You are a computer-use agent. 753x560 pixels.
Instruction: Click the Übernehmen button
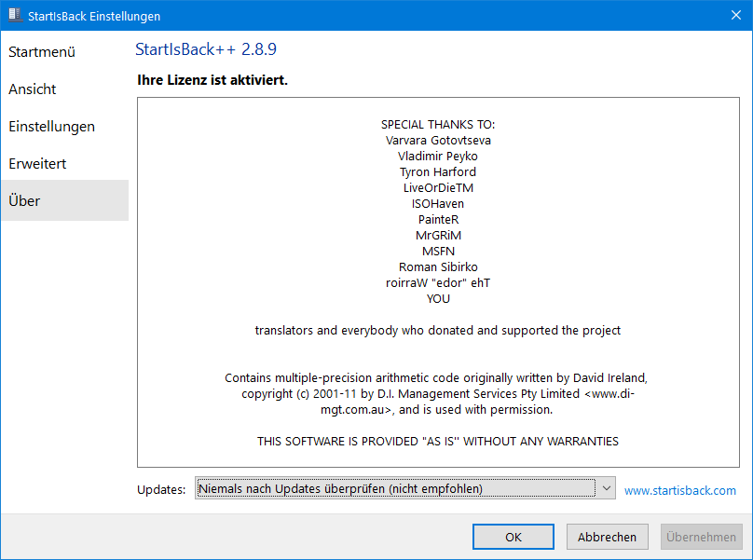[x=701, y=537]
